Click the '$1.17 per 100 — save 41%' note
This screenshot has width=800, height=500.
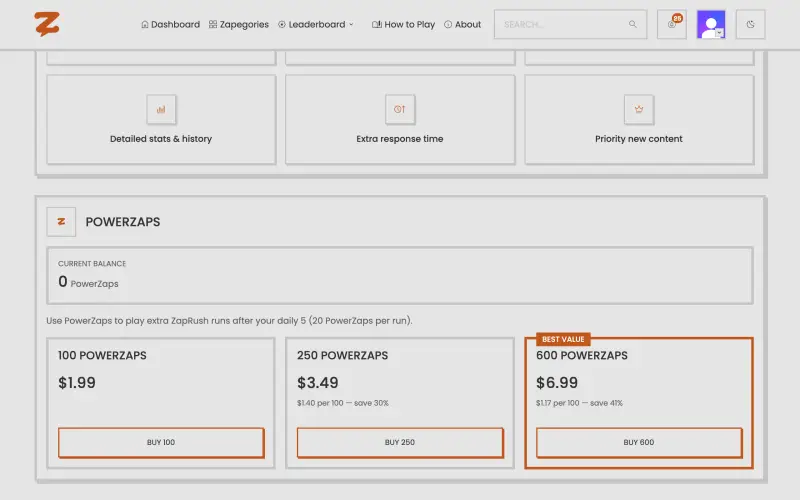coord(580,403)
